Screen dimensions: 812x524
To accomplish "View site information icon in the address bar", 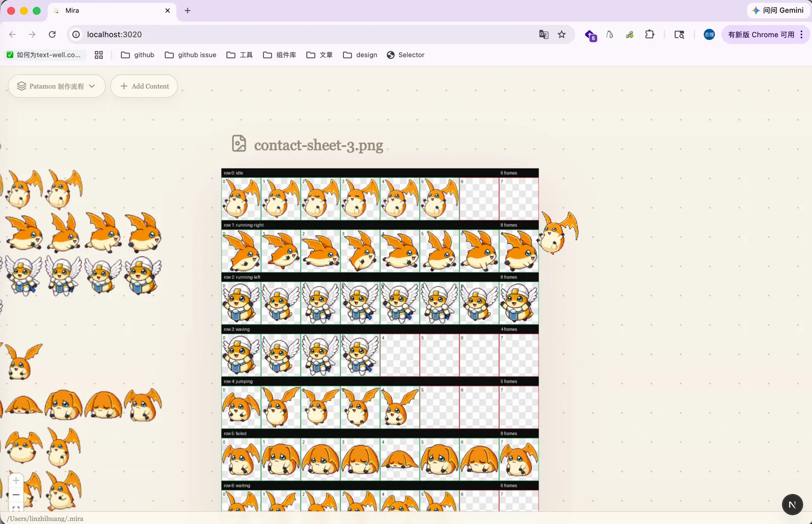I will tap(76, 35).
